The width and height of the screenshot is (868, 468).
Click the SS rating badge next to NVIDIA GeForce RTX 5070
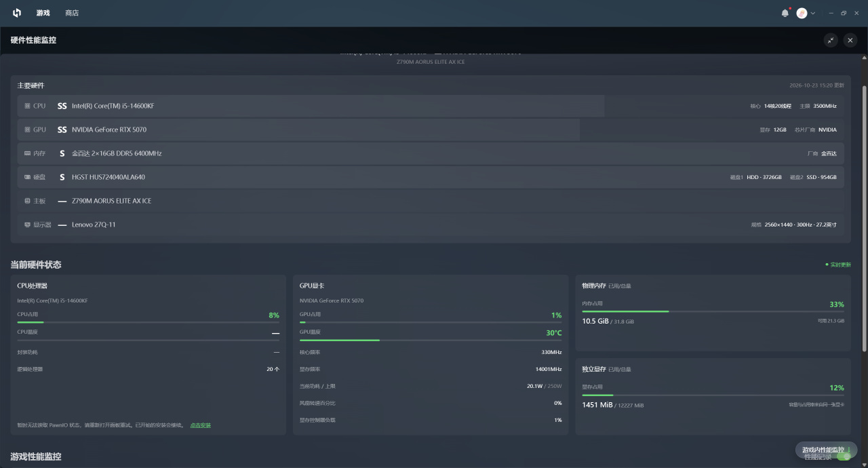(62, 130)
